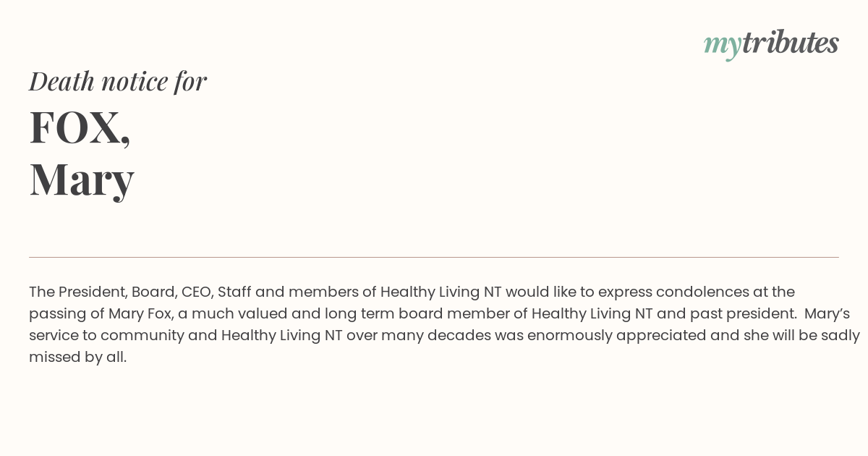Screen dimensions: 868x456
Task: Click the first name "Mary" title
Action: [82, 180]
